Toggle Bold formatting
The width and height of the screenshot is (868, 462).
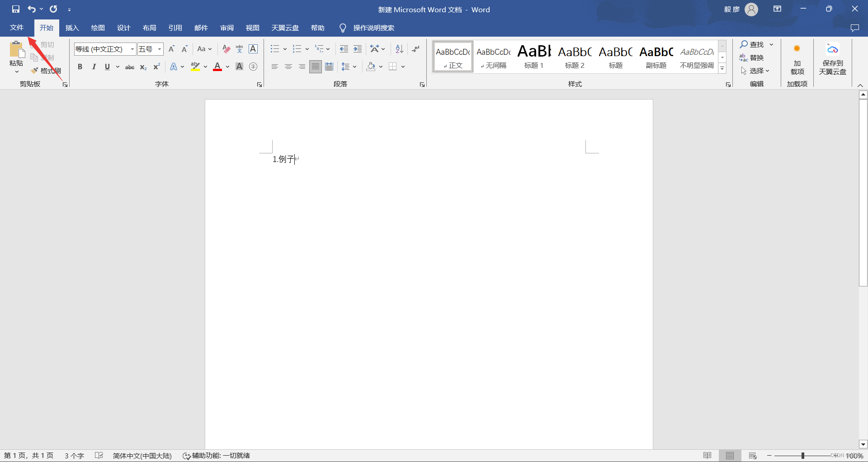coord(80,67)
